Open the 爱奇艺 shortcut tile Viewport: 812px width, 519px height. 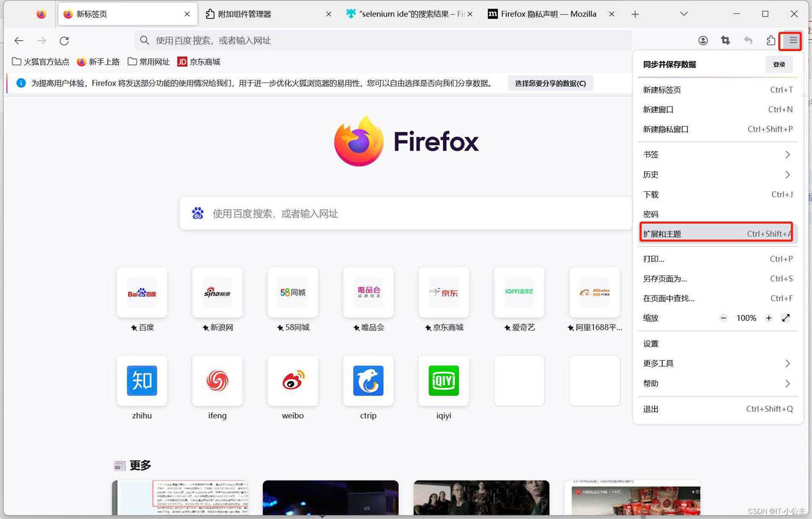(519, 292)
